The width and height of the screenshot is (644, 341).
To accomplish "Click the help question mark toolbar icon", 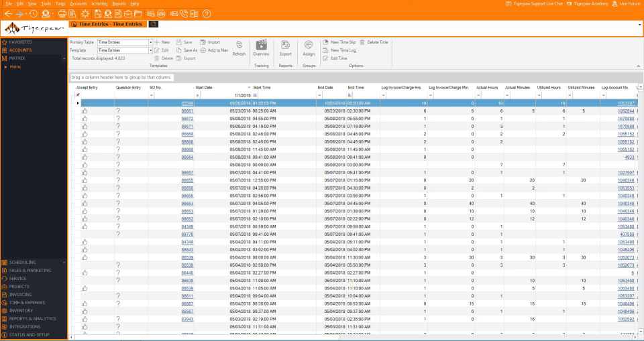I will (x=207, y=14).
